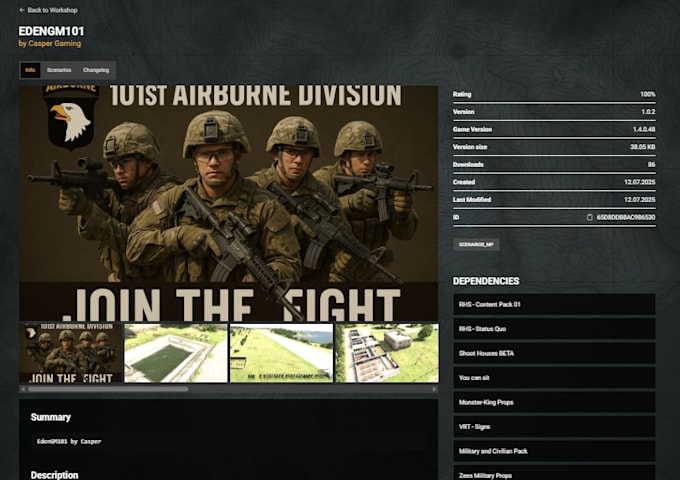The image size is (680, 480).
Task: Click the Rating value 100%
Action: click(648, 94)
